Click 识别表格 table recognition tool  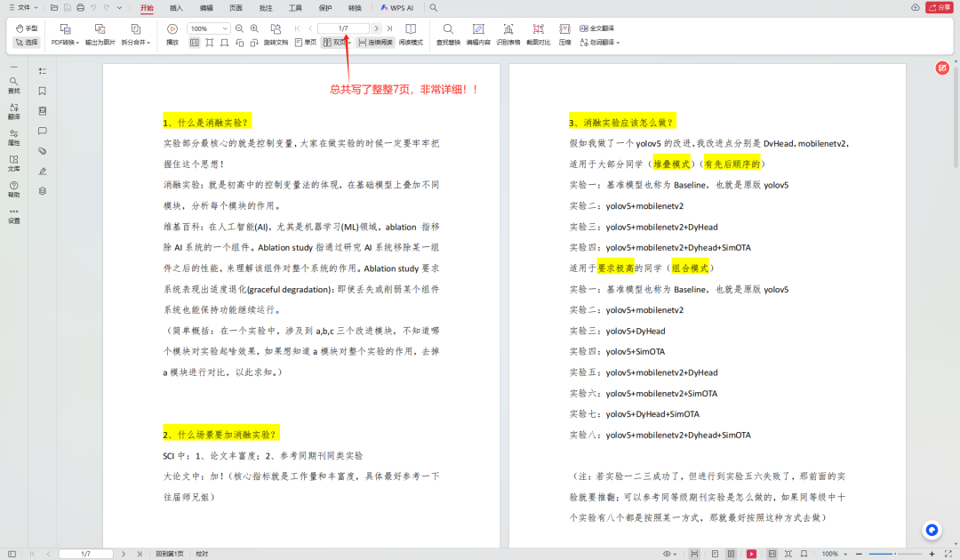tap(508, 35)
